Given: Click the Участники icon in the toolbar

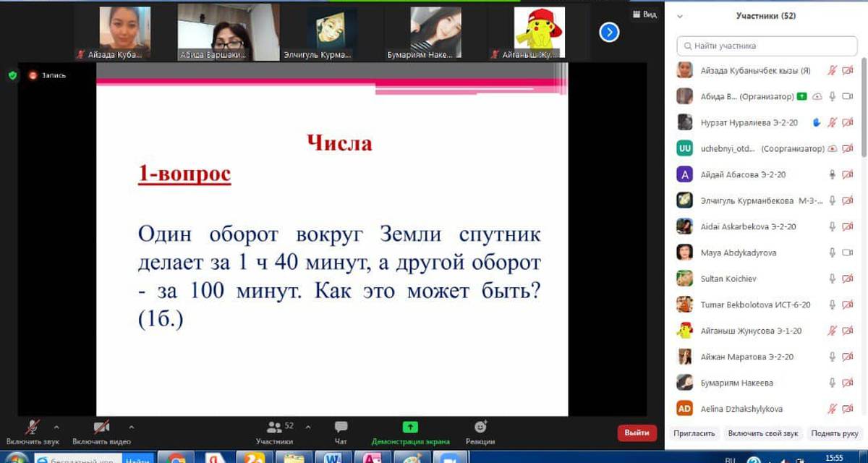Looking at the screenshot, I should coord(274,428).
